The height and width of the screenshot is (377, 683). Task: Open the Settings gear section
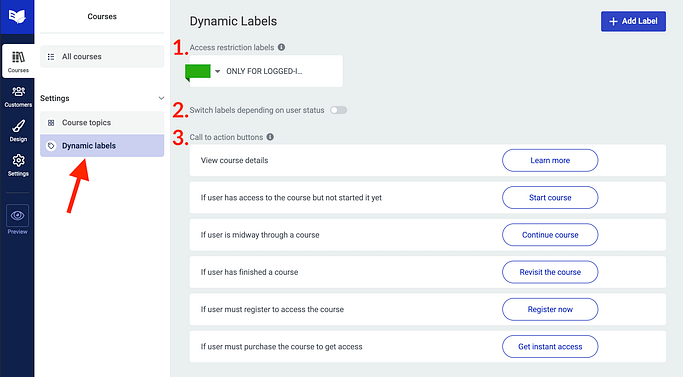[18, 165]
